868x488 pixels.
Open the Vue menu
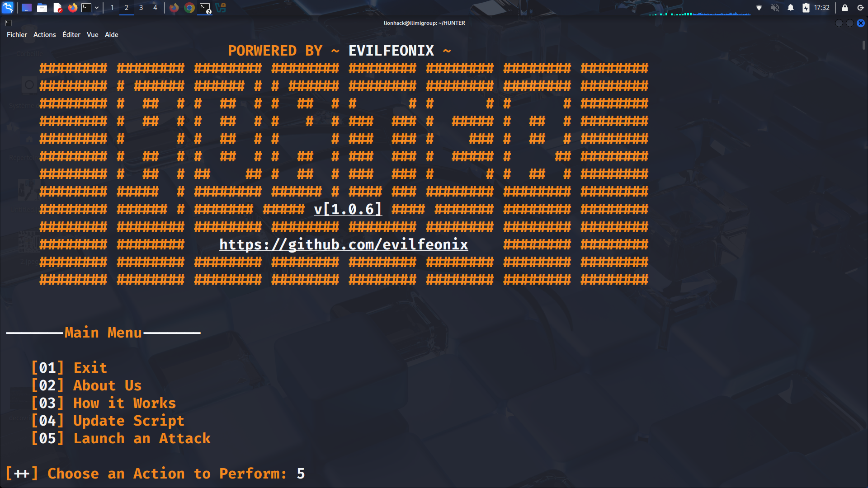click(x=92, y=35)
